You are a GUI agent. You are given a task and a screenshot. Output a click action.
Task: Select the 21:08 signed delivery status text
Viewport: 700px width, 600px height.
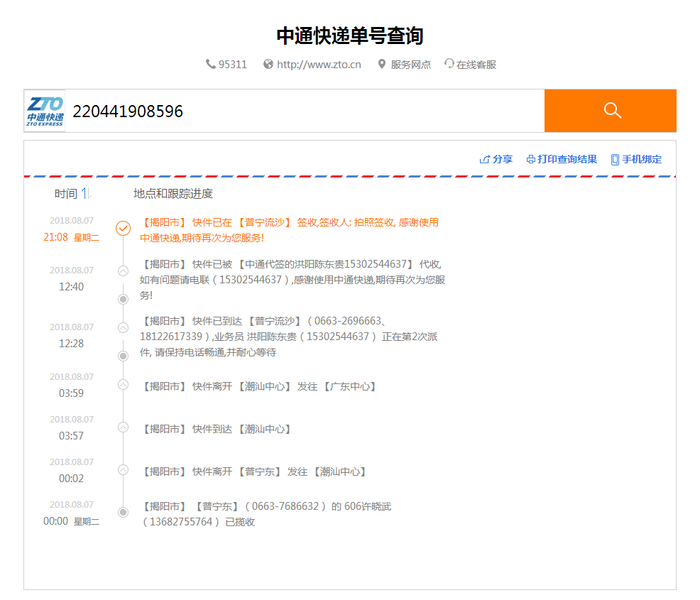[289, 230]
